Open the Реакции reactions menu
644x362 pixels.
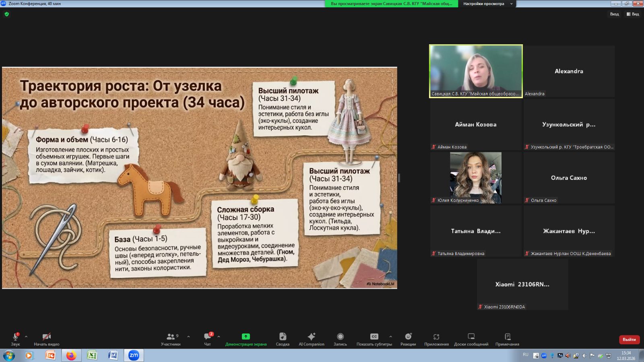click(408, 337)
